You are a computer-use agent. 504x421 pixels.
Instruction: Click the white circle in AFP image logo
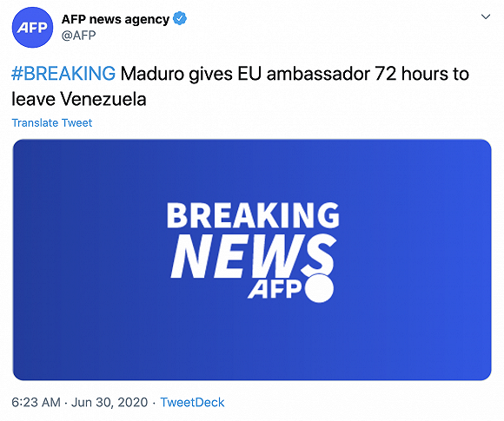pyautogui.click(x=319, y=288)
